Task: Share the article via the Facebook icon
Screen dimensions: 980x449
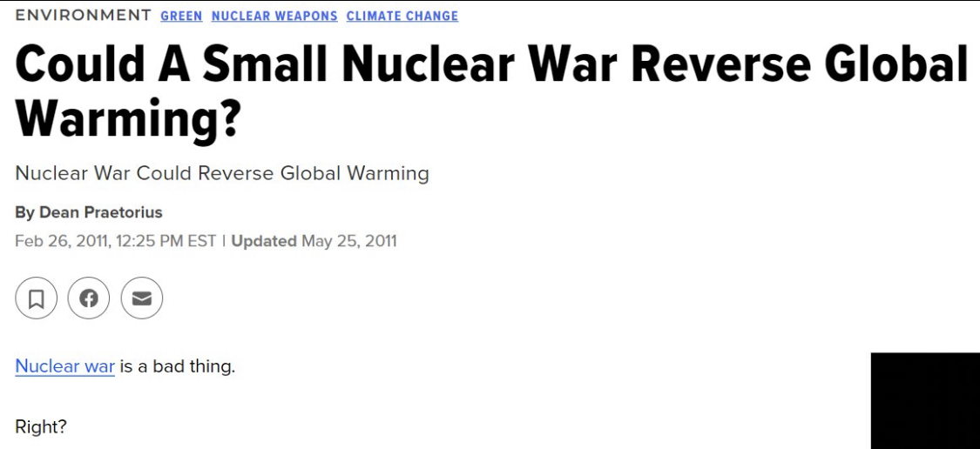Action: coord(89,298)
